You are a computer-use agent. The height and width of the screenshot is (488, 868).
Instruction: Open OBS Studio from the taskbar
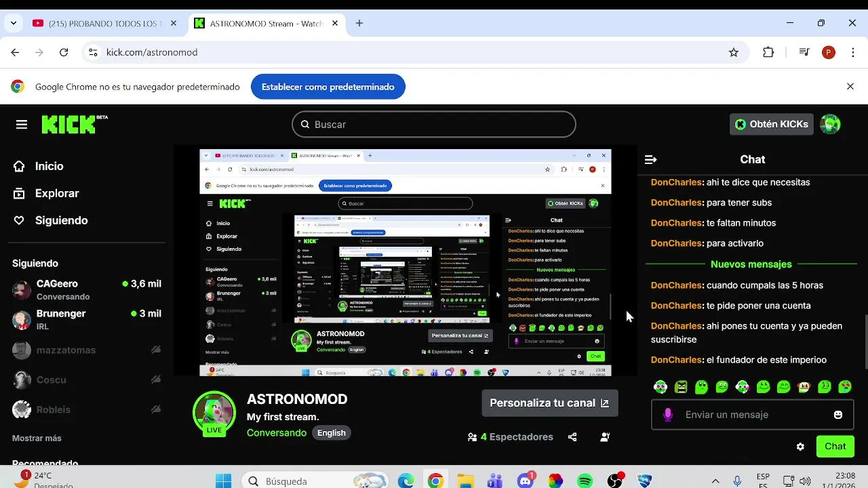click(615, 481)
